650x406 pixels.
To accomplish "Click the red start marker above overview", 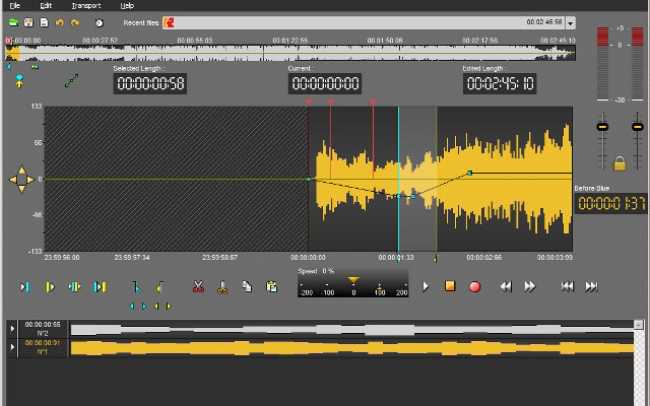I will [x=8, y=40].
